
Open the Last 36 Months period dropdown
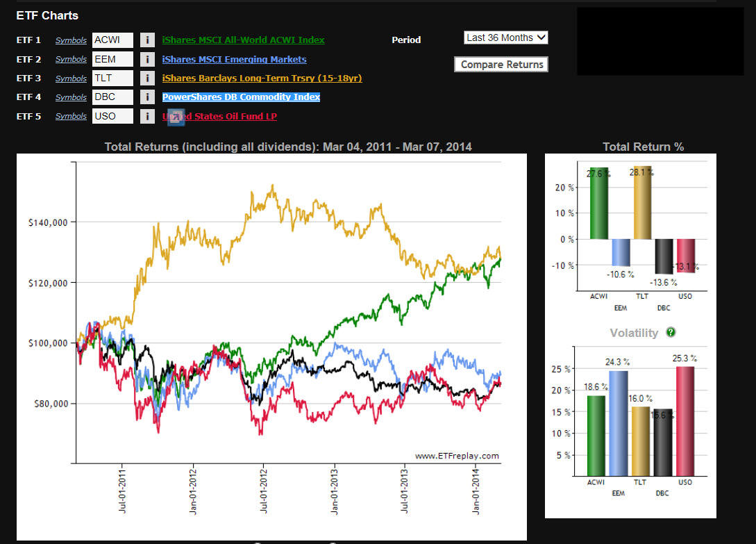click(505, 38)
